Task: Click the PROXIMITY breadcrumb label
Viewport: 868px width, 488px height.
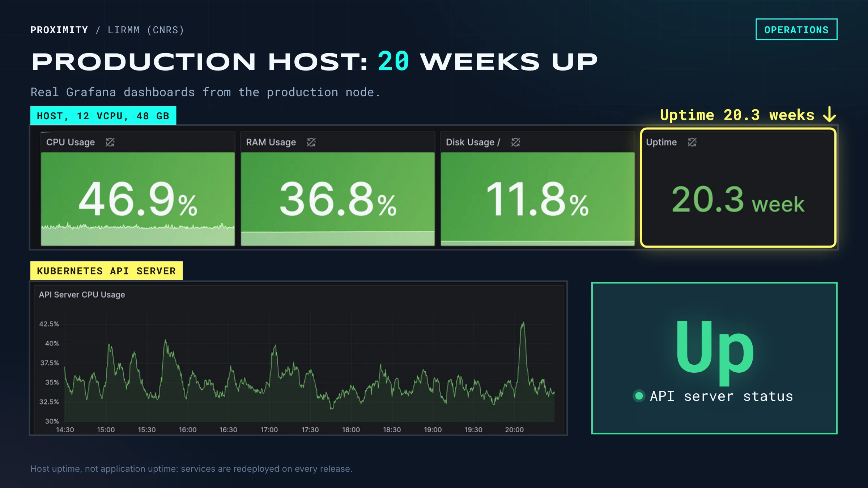Action: click(x=59, y=30)
